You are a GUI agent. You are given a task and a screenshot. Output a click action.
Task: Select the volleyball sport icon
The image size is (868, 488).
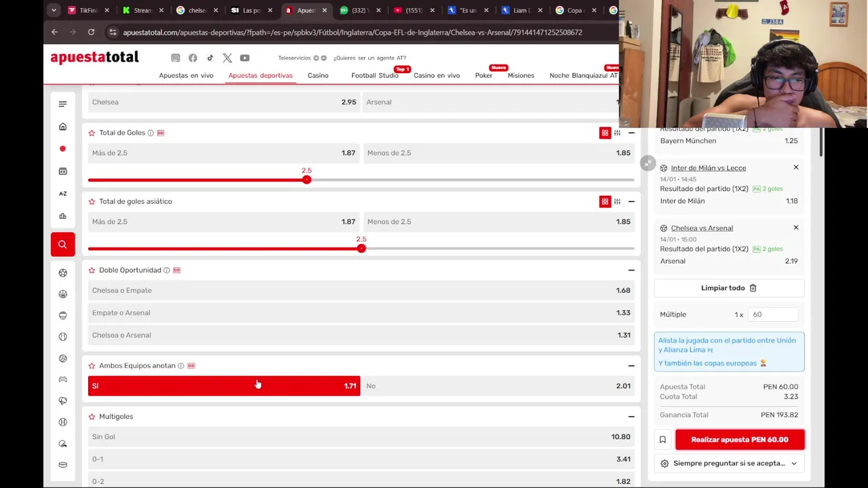62,358
